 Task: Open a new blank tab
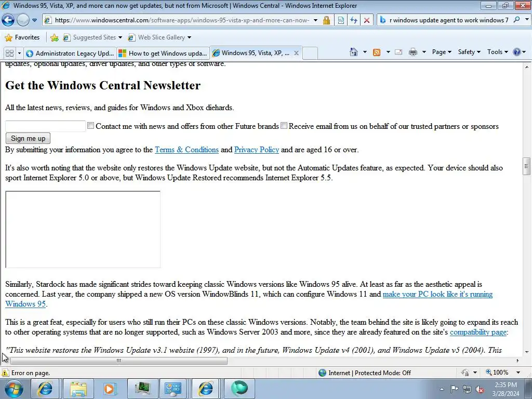pyautogui.click(x=310, y=54)
